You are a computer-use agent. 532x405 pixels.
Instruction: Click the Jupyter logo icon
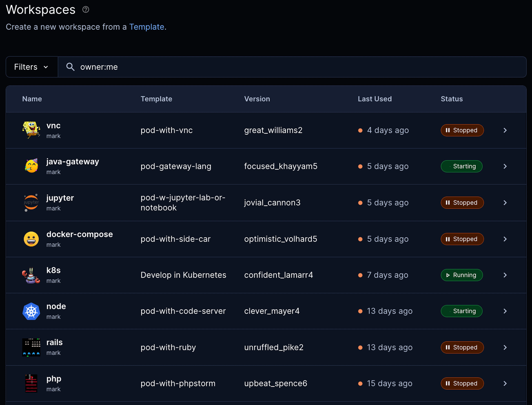[x=31, y=202]
